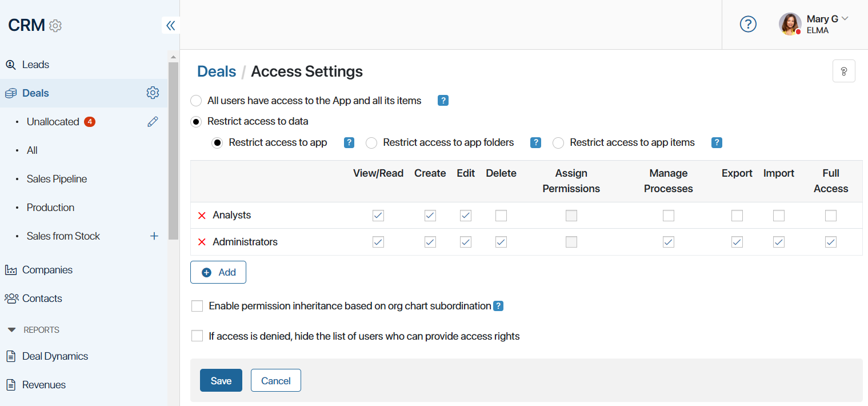Show hint for permission inheritance option

pos(498,306)
